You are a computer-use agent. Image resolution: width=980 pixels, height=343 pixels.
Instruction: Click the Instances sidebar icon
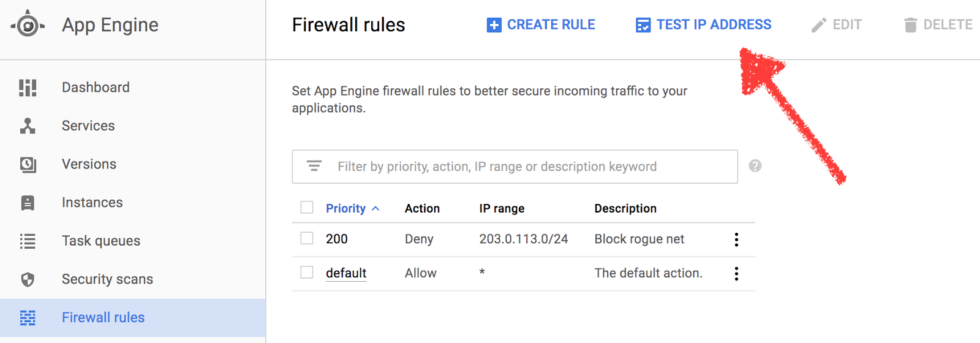pyautogui.click(x=28, y=203)
